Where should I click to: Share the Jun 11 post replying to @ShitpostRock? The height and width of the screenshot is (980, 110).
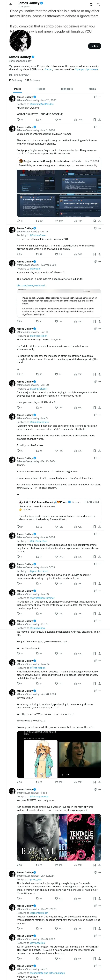point(99,374)
